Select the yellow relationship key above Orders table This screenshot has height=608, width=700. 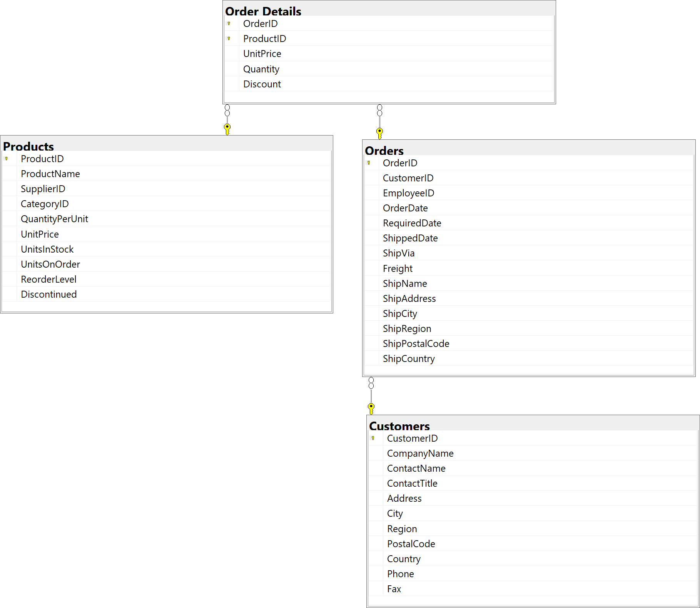point(379,133)
